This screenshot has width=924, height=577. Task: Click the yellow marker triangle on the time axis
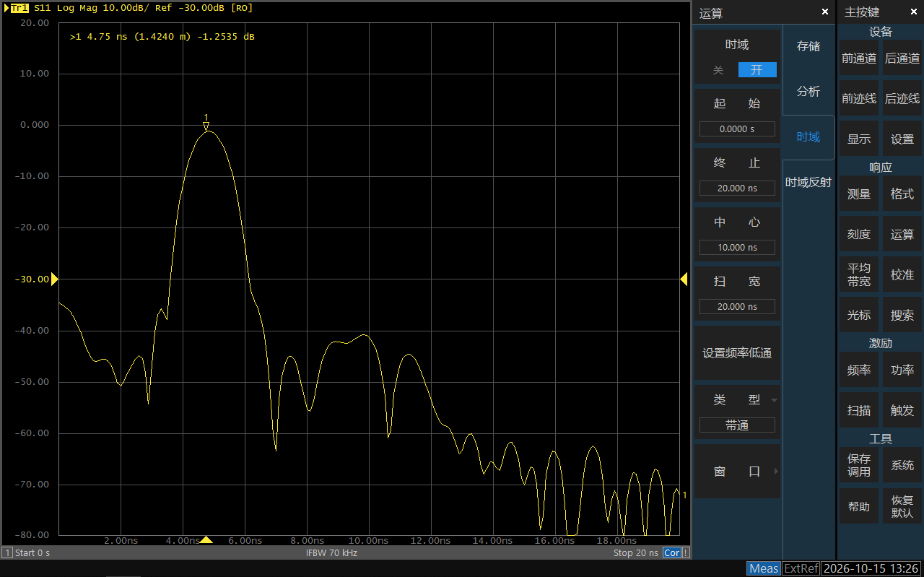(x=206, y=540)
